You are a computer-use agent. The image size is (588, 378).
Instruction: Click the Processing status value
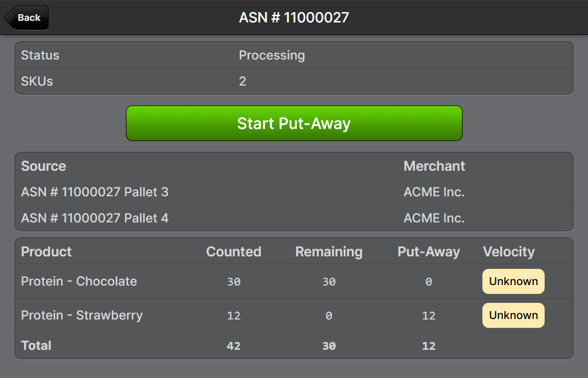tap(272, 55)
